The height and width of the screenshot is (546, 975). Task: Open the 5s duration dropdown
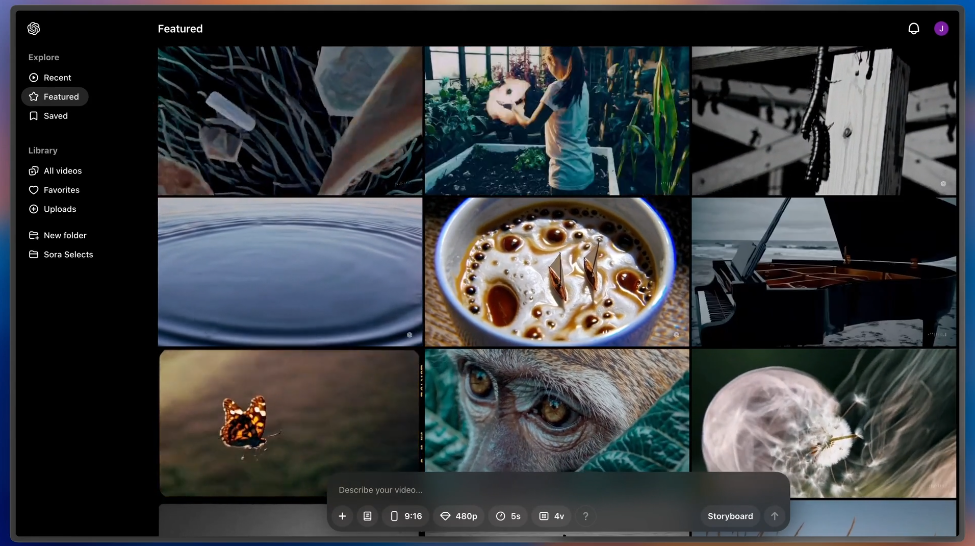pos(508,516)
